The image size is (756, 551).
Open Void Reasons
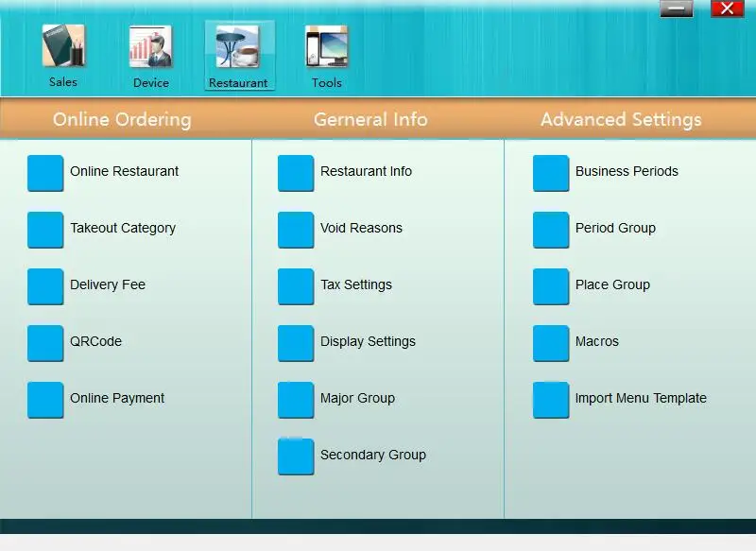coord(361,228)
